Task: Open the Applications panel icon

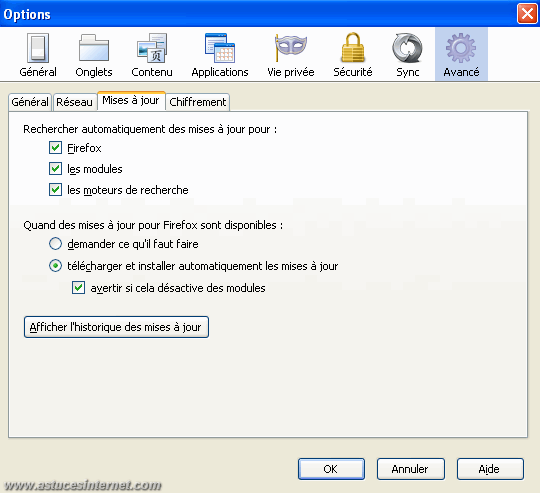Action: 220,55
